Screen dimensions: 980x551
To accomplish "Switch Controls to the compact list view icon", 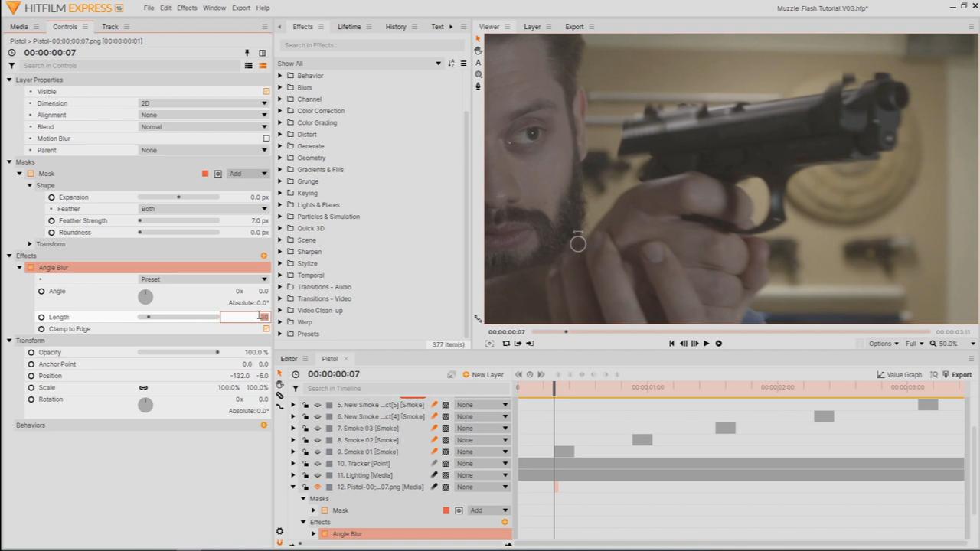I will tap(248, 66).
